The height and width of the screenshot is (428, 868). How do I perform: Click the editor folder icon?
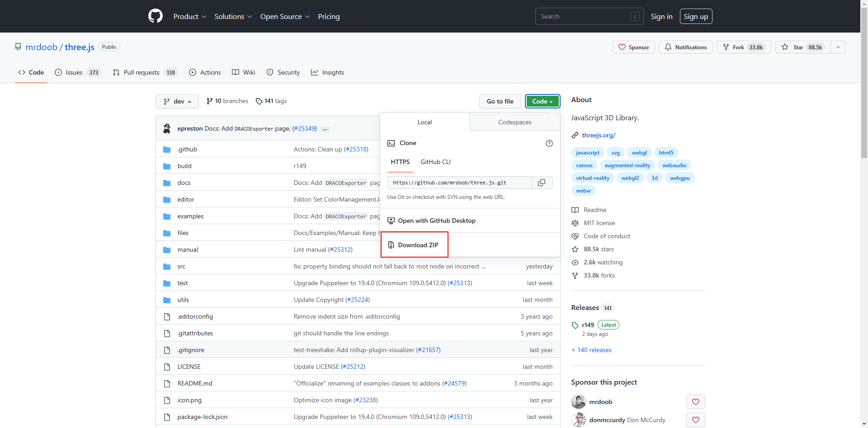click(167, 200)
